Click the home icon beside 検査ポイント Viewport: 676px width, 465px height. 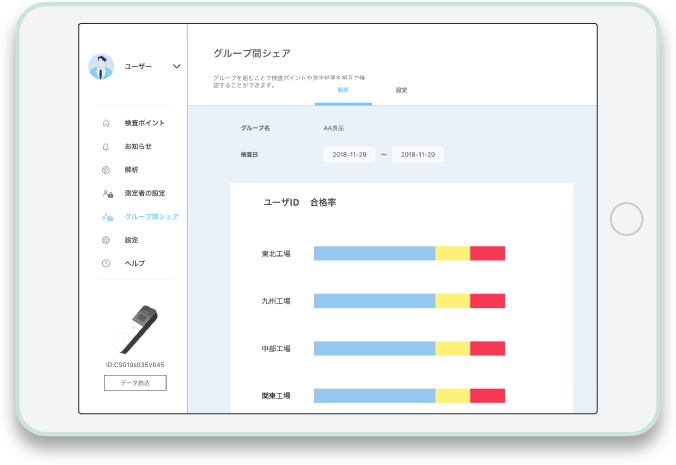pos(106,123)
